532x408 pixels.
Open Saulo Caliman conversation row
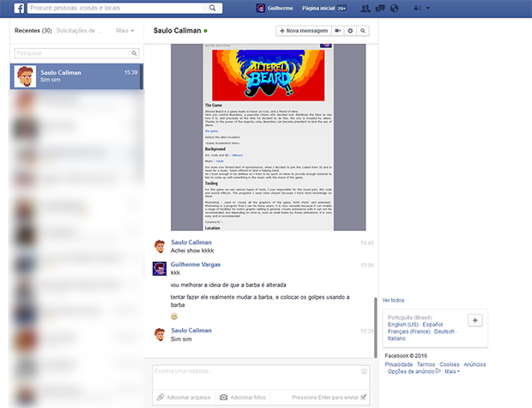coord(76,76)
